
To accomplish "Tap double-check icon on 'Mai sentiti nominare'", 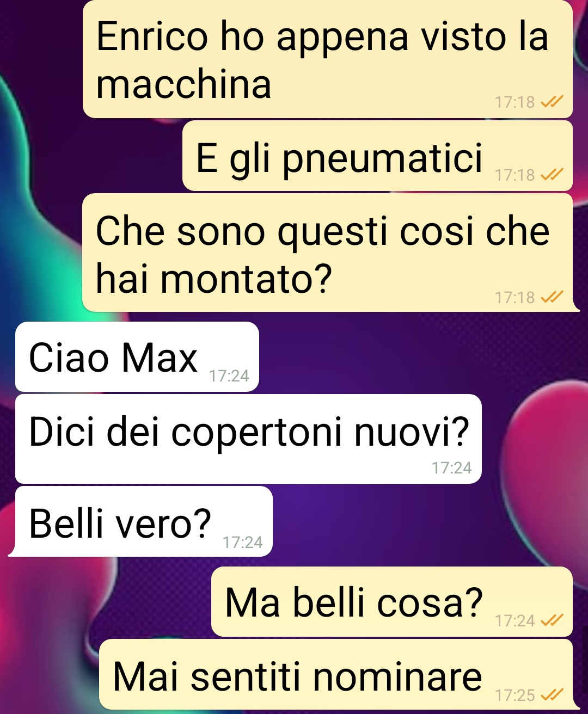I will 552,695.
